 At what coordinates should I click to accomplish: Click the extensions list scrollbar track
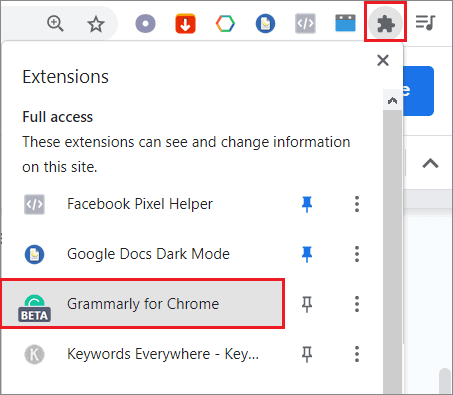(393, 252)
